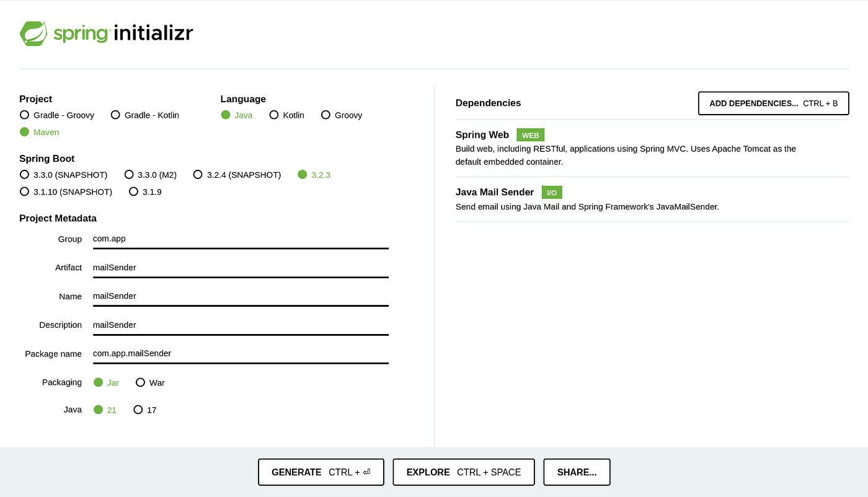868x497 pixels.
Task: Select Spring Boot 3.3.0 (SNAPSHOT)
Action: pos(64,175)
